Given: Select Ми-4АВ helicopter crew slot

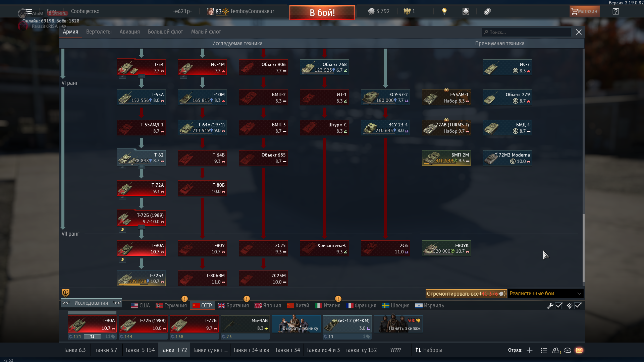Looking at the screenshot, I should [245, 324].
